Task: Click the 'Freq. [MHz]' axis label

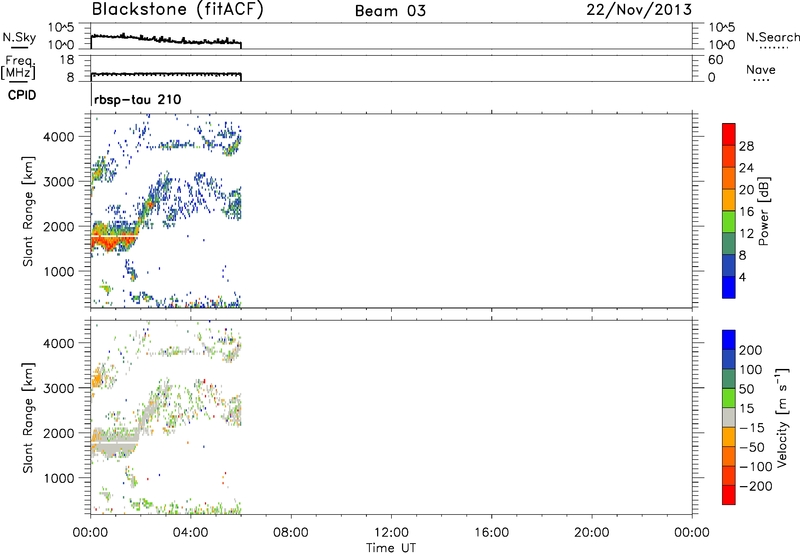Action: pos(19,68)
